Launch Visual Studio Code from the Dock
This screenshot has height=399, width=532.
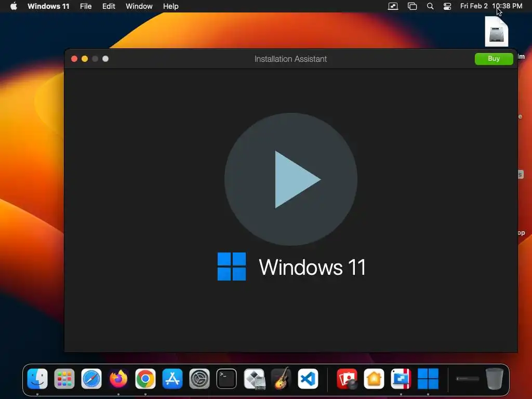click(x=308, y=378)
